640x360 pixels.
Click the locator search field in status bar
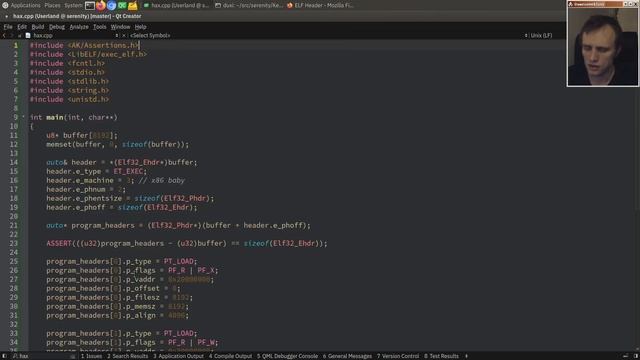click(43, 356)
